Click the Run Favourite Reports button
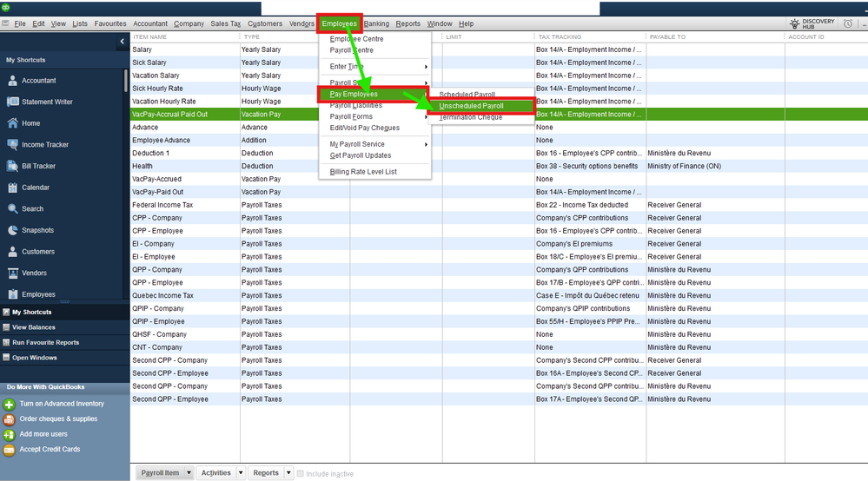This screenshot has height=481, width=868. (45, 342)
